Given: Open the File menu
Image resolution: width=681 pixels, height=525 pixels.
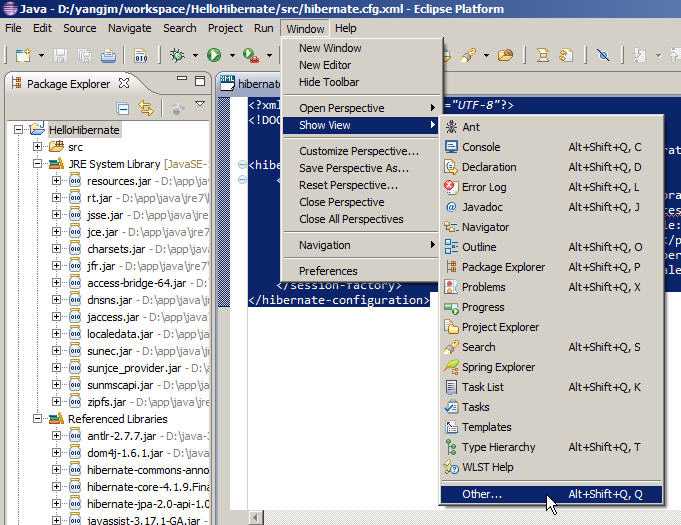Looking at the screenshot, I should pos(13,28).
